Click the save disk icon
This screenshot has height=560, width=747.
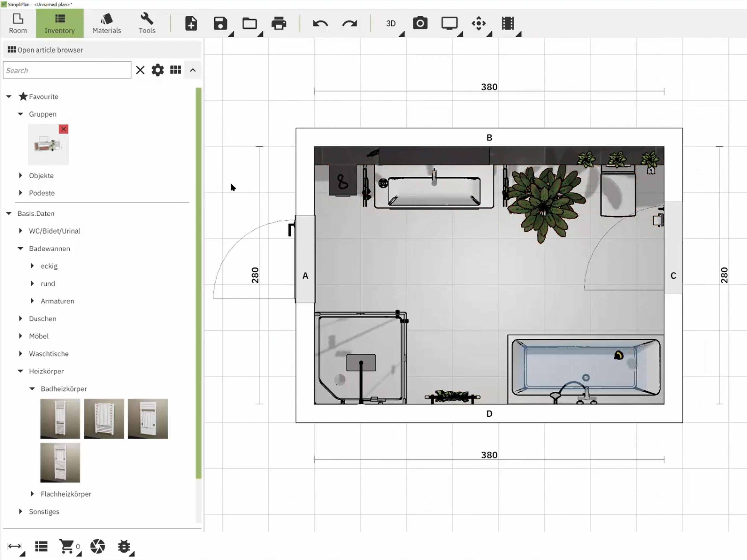(220, 24)
